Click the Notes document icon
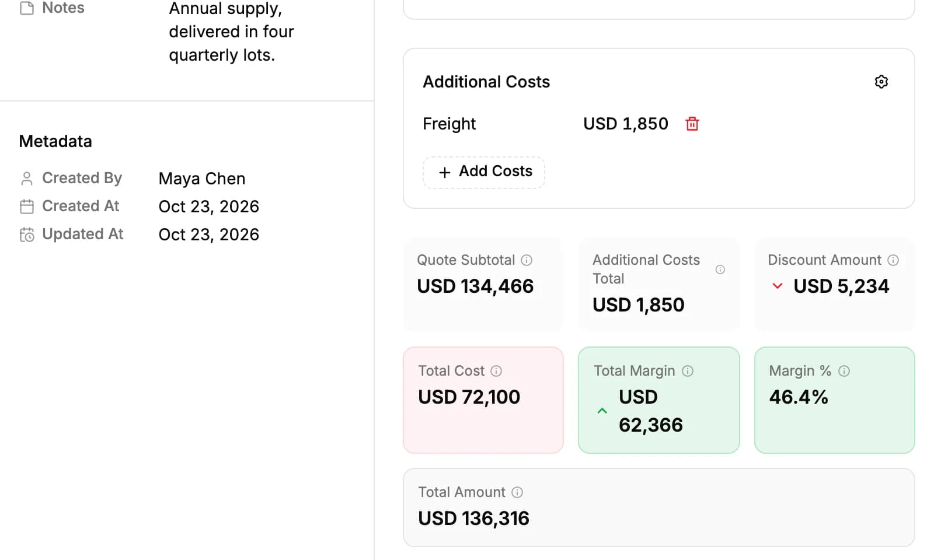The height and width of the screenshot is (560, 934). click(x=27, y=8)
